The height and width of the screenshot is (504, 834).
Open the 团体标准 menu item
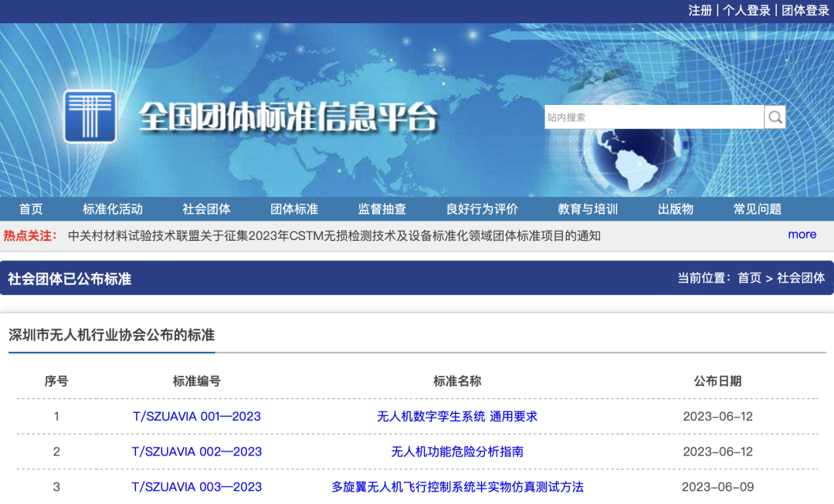tap(294, 209)
